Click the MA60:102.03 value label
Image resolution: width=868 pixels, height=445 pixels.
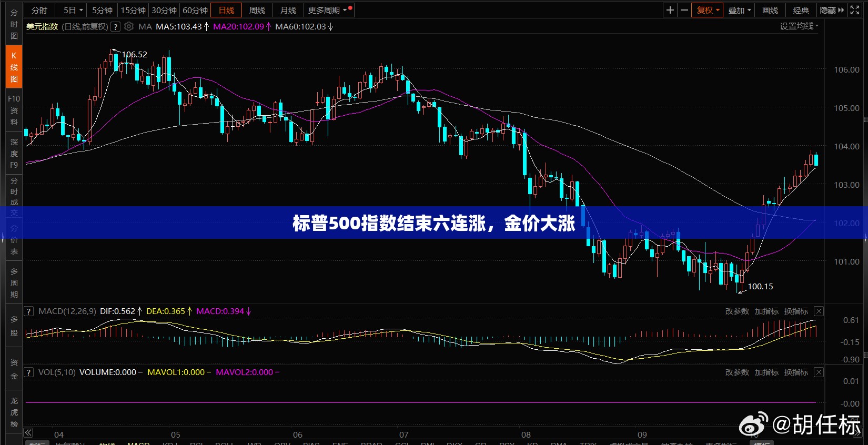click(300, 26)
